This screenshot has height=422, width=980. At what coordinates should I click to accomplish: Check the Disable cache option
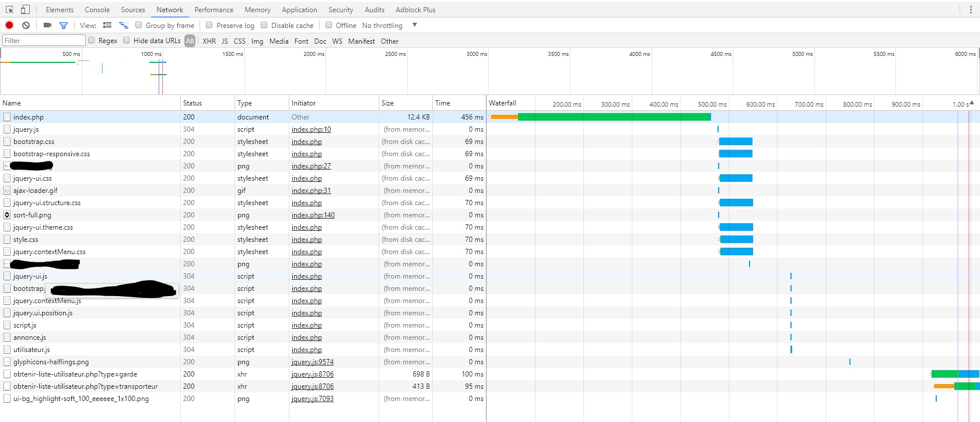click(264, 25)
